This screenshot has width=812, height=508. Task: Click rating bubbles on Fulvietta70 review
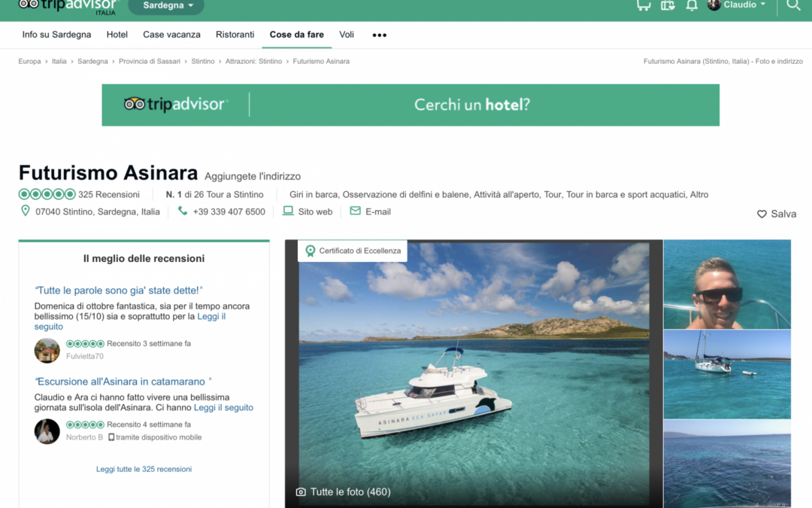(85, 344)
